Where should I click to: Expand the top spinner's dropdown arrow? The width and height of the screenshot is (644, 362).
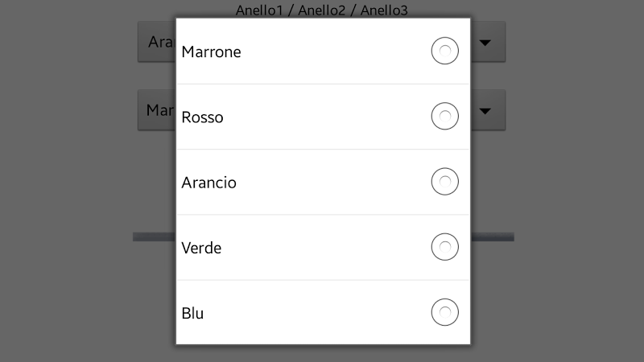[485, 43]
